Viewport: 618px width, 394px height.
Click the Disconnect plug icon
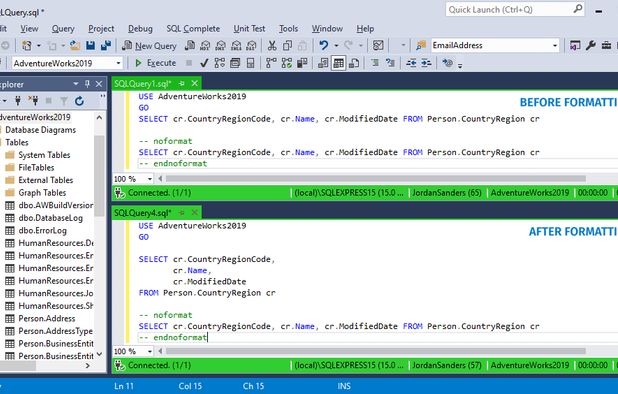(x=34, y=101)
